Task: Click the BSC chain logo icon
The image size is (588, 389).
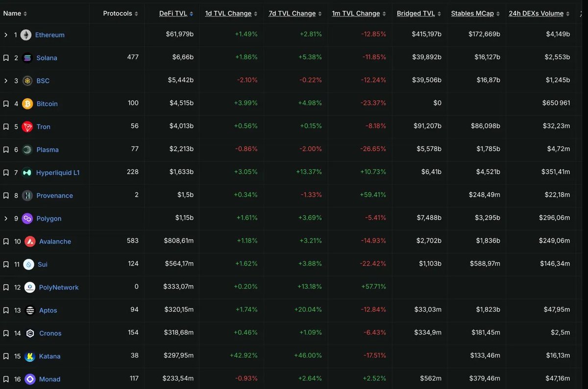Action: 27,81
